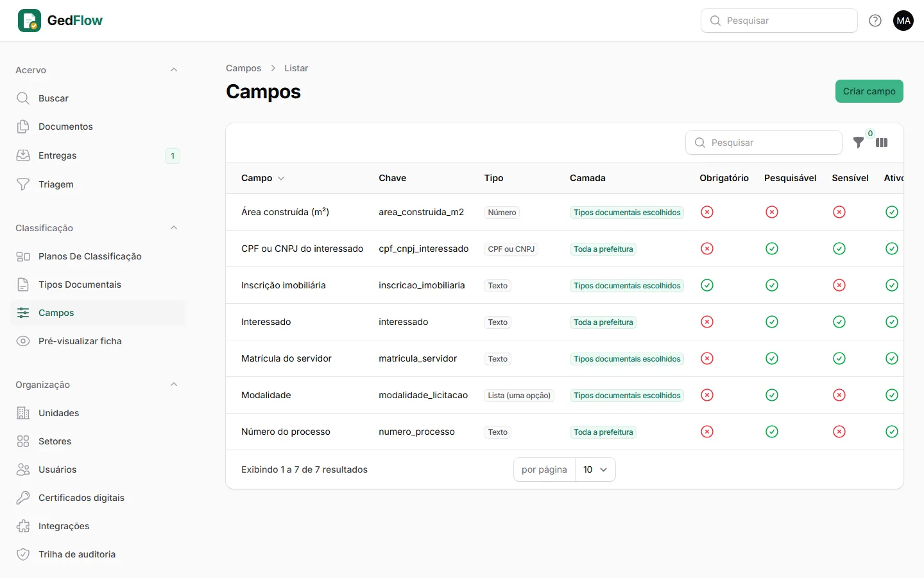Click the Criar campo button
The image size is (924, 578).
tap(869, 91)
